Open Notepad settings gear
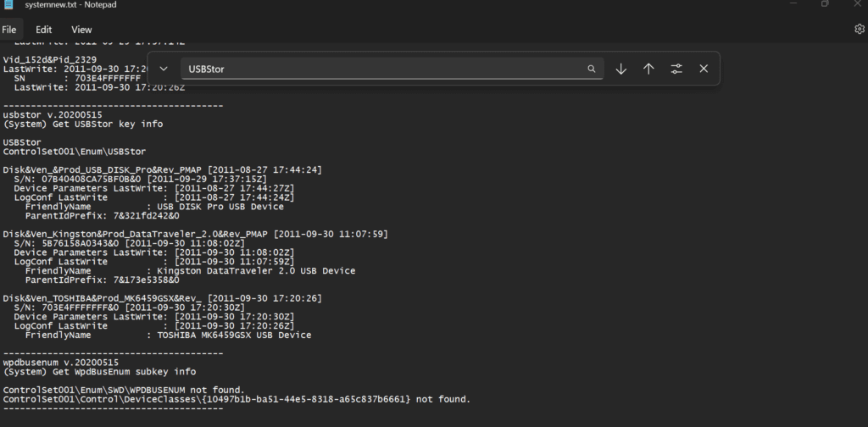868x427 pixels. pos(859,29)
